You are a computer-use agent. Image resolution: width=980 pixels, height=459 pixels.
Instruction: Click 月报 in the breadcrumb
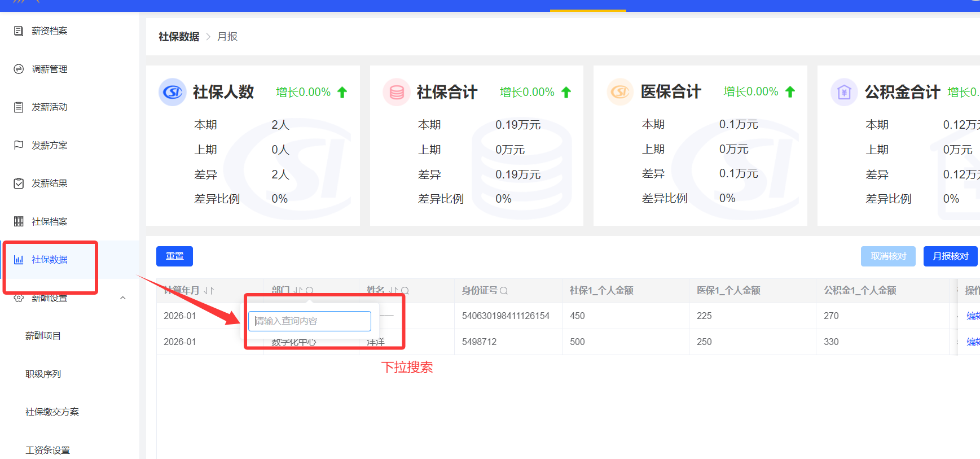point(227,37)
